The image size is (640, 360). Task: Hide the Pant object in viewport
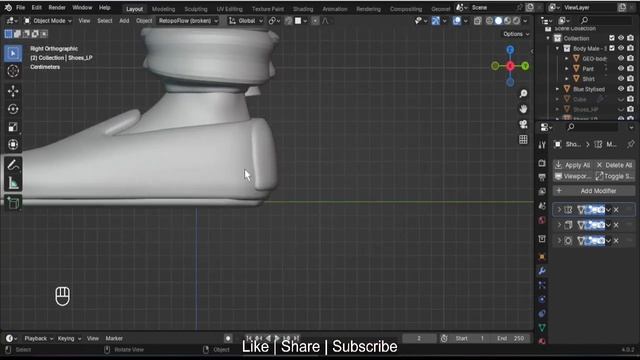click(621, 69)
